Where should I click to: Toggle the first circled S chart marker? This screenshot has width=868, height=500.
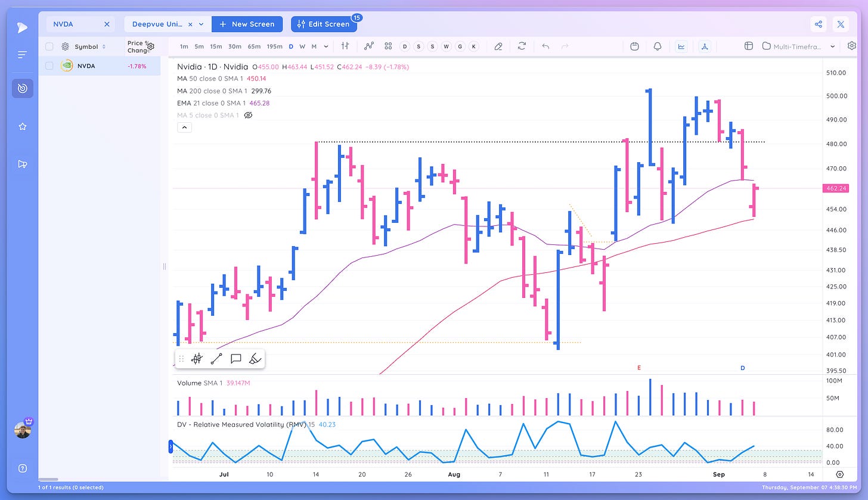[x=418, y=46]
